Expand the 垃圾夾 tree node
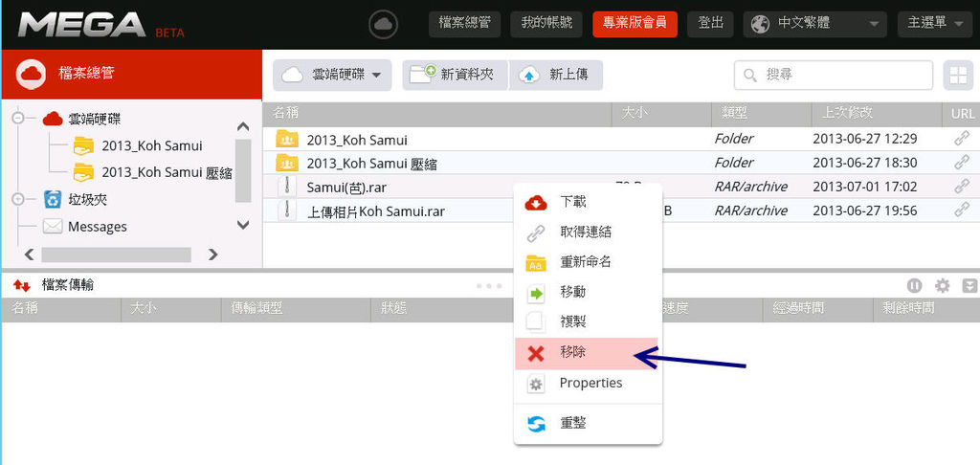This screenshot has height=465, width=980. point(18,199)
